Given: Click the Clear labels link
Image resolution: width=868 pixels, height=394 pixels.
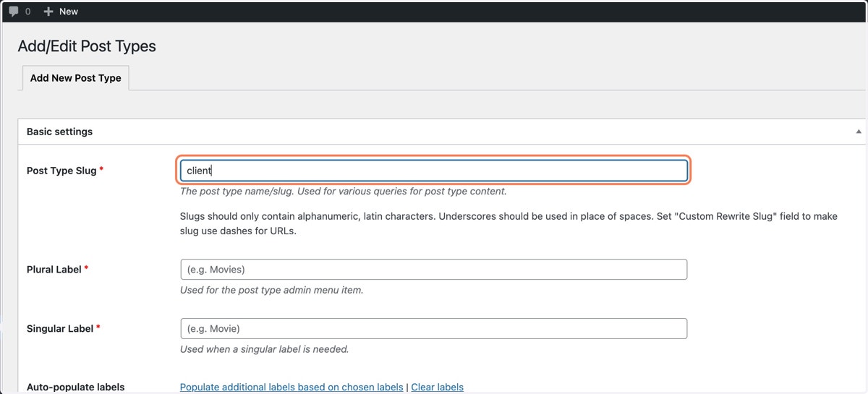Looking at the screenshot, I should pyautogui.click(x=437, y=387).
